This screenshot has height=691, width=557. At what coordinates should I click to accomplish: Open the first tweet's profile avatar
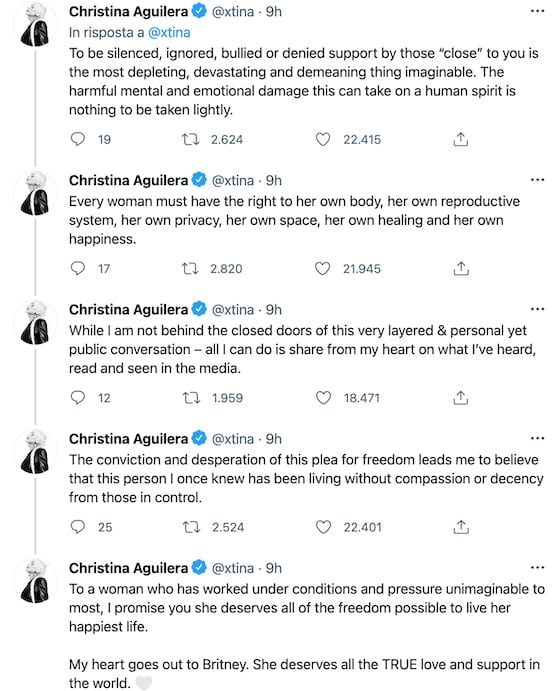pos(35,25)
